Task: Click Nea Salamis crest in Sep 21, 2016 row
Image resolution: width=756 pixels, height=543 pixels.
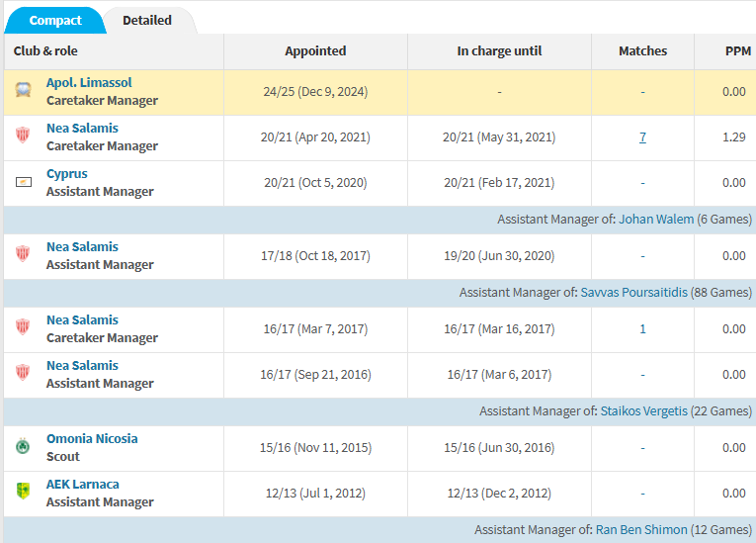Action: click(x=23, y=372)
